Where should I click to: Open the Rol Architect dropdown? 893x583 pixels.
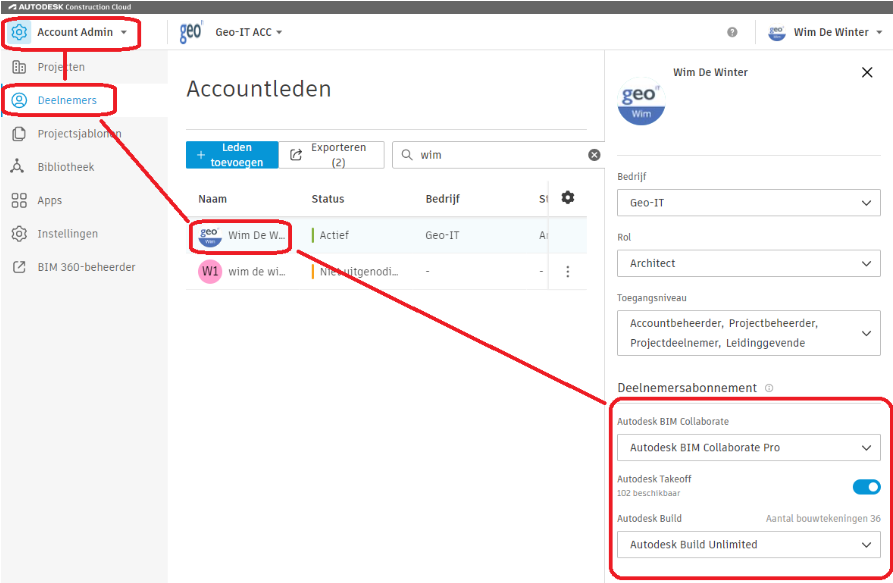[748, 263]
